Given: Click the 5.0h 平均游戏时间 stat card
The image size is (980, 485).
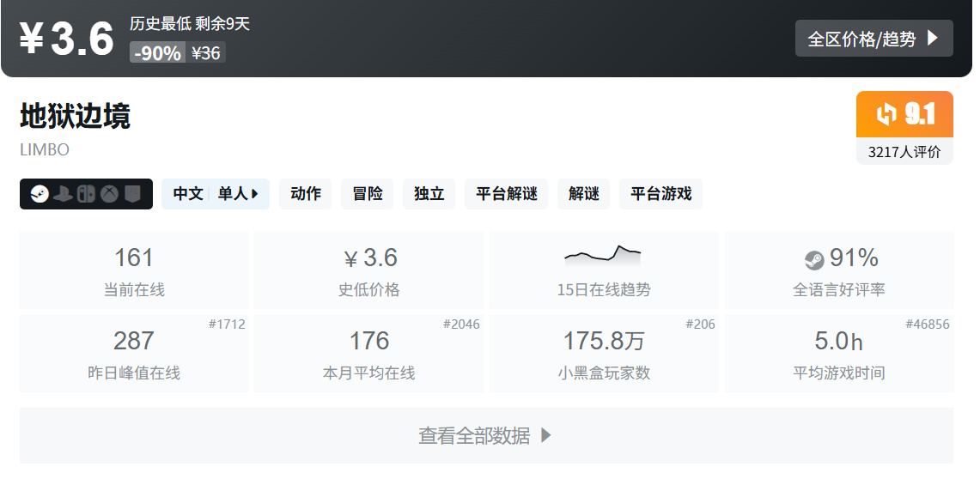Looking at the screenshot, I should [839, 353].
